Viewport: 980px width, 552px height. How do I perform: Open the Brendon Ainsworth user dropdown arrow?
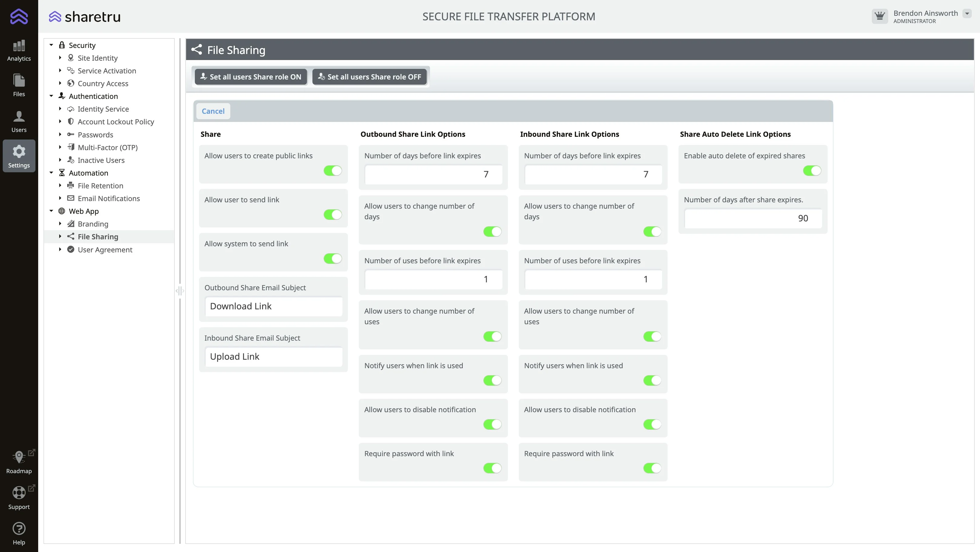point(967,13)
